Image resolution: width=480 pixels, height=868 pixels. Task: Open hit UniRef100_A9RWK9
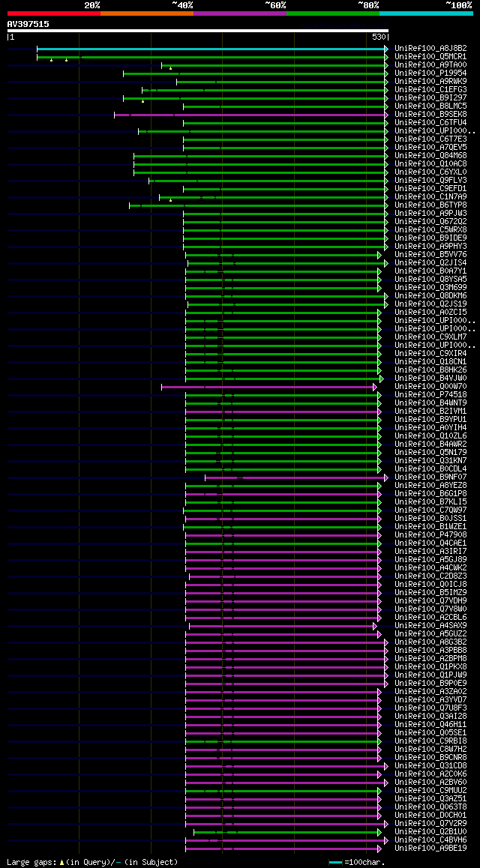coord(430,82)
